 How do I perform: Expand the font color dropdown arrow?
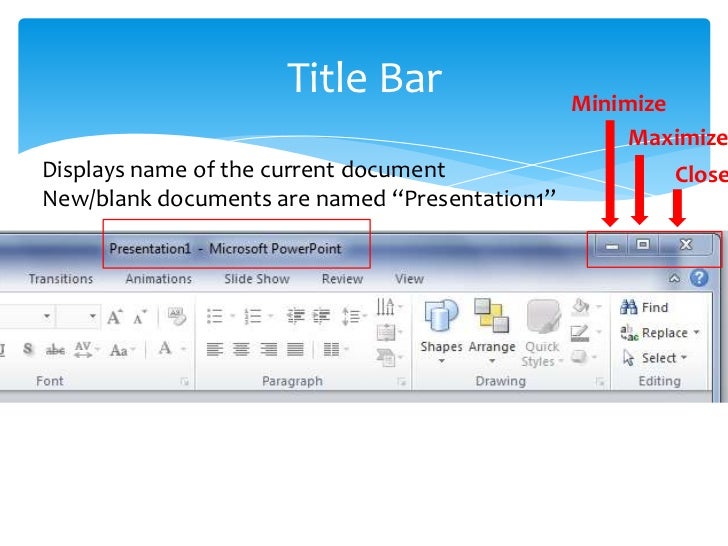point(183,349)
